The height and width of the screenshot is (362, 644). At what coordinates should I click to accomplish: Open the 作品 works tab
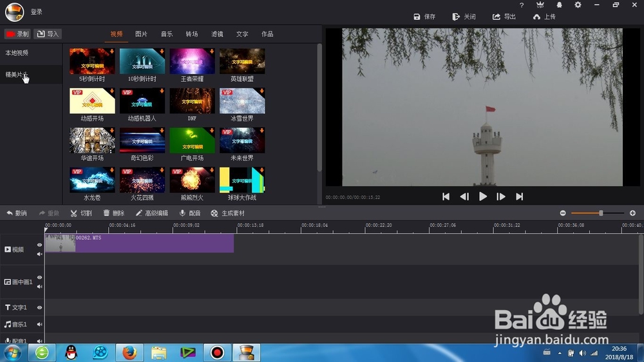pos(267,34)
